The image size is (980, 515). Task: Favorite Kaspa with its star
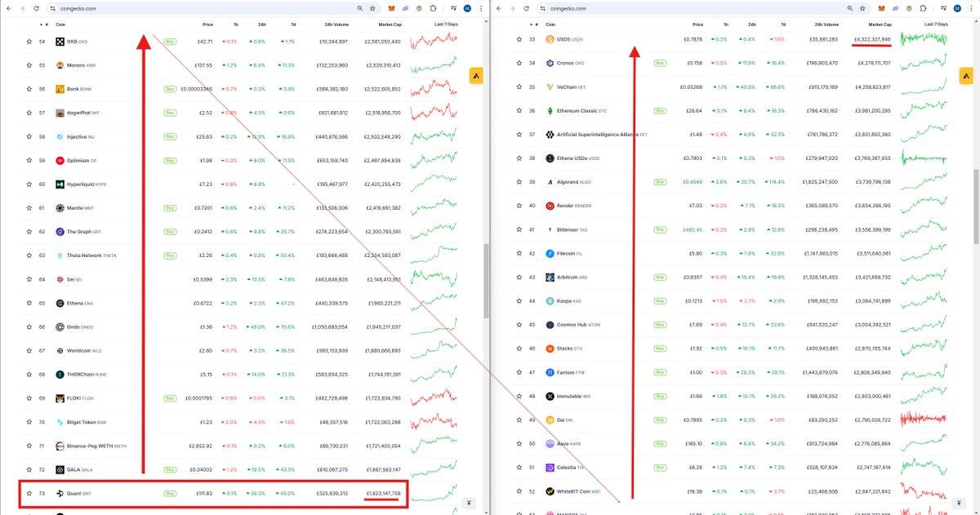[519, 301]
